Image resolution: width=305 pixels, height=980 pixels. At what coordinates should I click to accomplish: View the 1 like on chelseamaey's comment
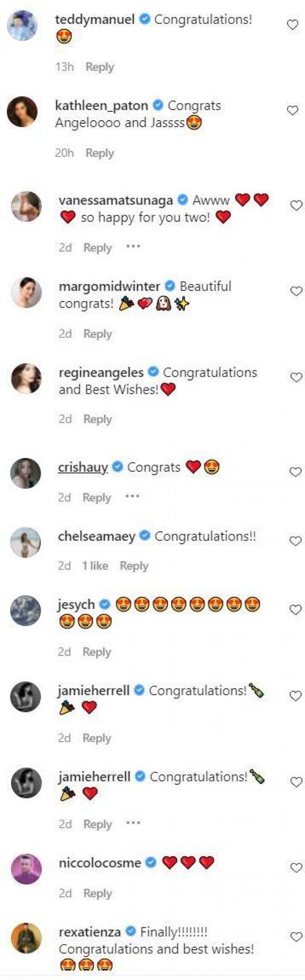pos(95,566)
